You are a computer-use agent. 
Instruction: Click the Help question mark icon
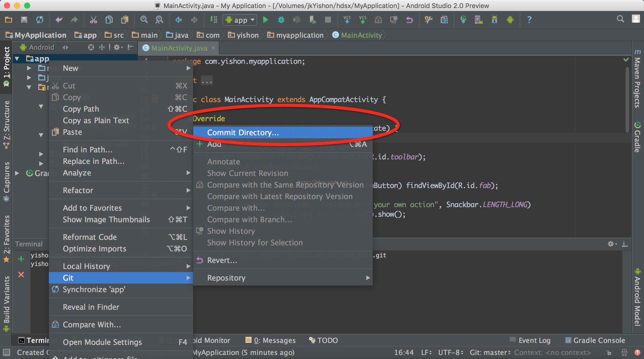(529, 20)
